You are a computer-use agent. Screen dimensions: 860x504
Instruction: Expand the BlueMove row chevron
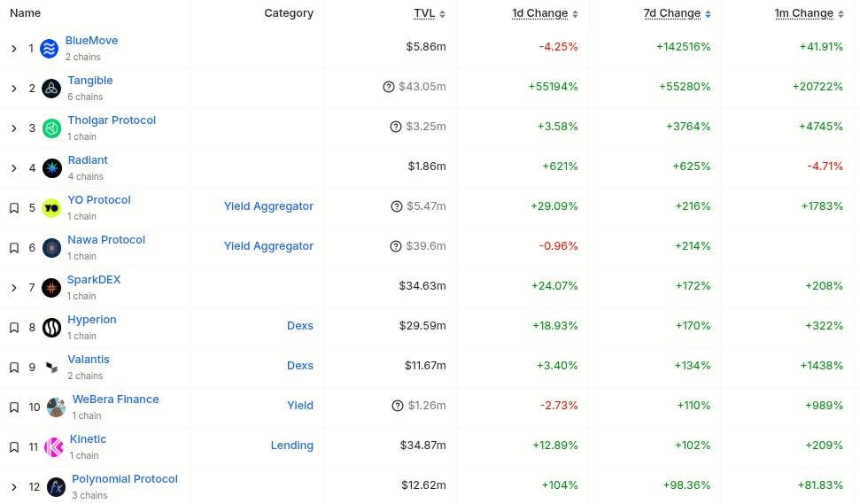14,49
